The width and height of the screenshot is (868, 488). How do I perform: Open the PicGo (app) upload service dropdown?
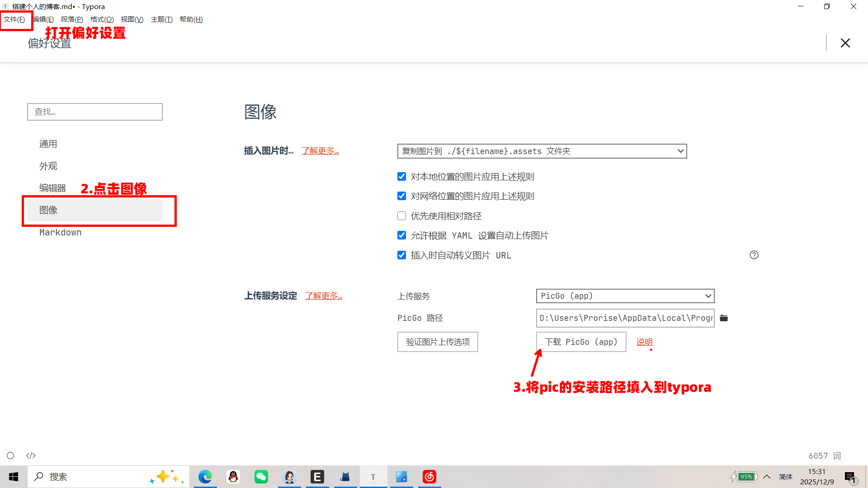tap(625, 296)
